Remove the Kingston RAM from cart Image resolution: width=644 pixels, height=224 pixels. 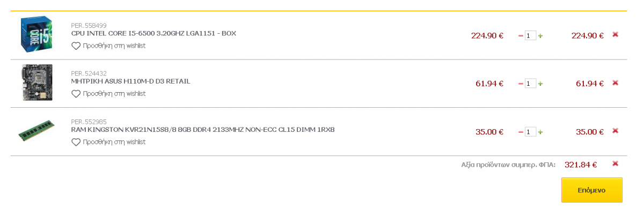click(x=615, y=131)
